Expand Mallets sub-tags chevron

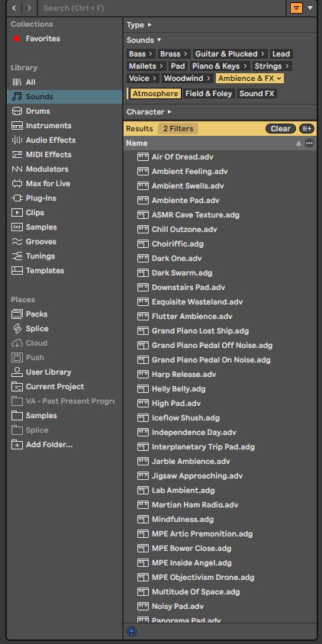point(162,66)
